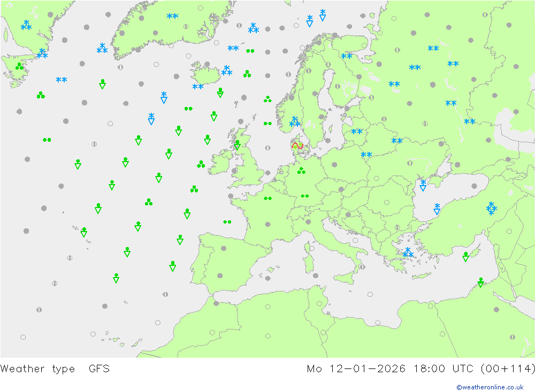Select the two-dot rain symbol over northern France
This screenshot has height=392, width=535.
(x=268, y=198)
